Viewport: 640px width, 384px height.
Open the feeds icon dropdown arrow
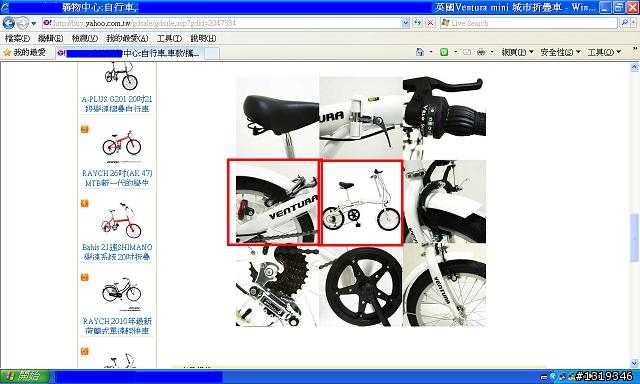pyautogui.click(x=456, y=52)
